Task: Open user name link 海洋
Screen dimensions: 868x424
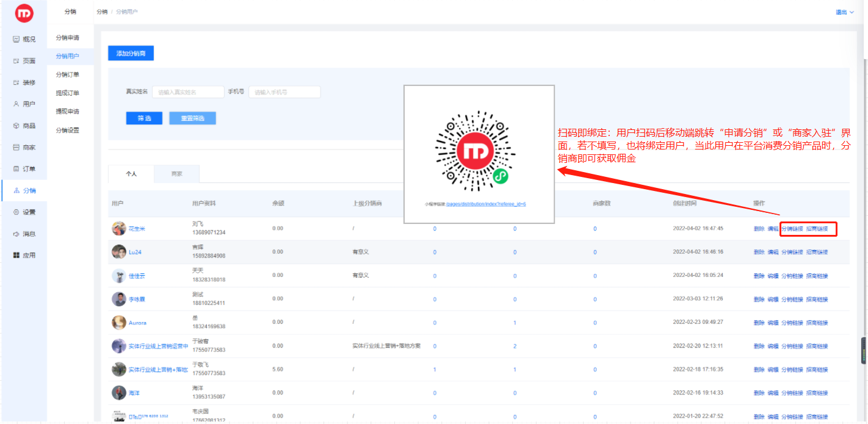Action: click(x=134, y=393)
